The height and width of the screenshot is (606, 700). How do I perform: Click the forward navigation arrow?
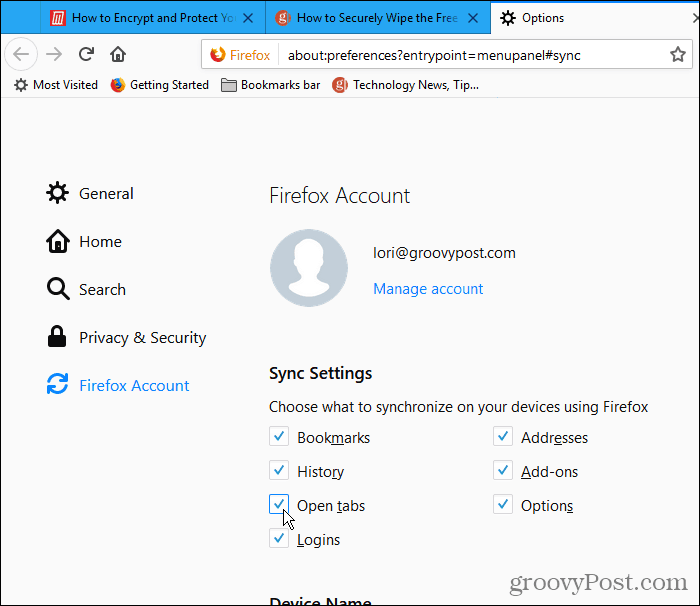click(x=54, y=54)
